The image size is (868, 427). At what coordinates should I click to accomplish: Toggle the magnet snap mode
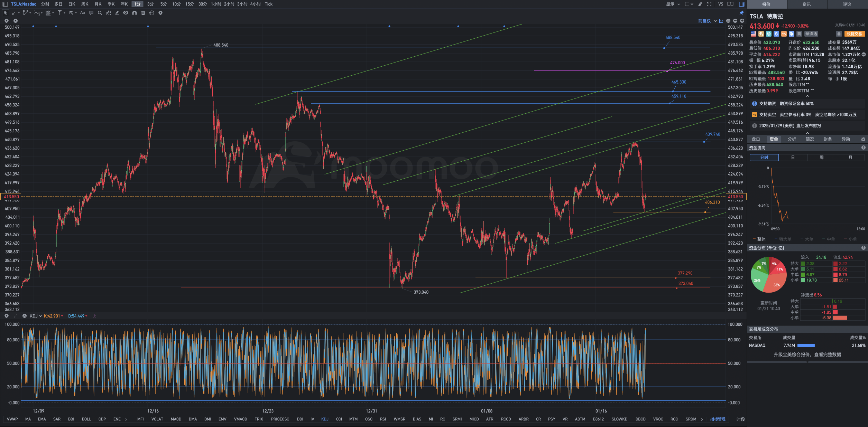[135, 13]
